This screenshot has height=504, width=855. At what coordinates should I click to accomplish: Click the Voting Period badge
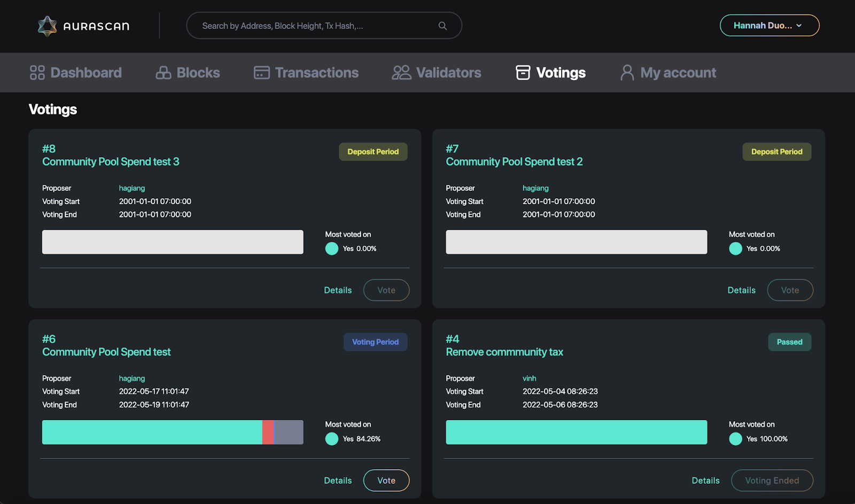click(375, 342)
